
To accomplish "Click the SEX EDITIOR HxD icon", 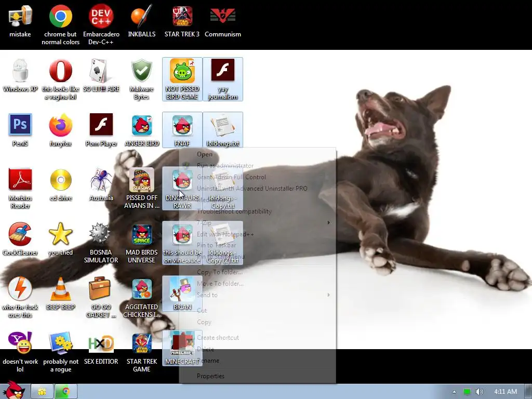I will pyautogui.click(x=101, y=349).
